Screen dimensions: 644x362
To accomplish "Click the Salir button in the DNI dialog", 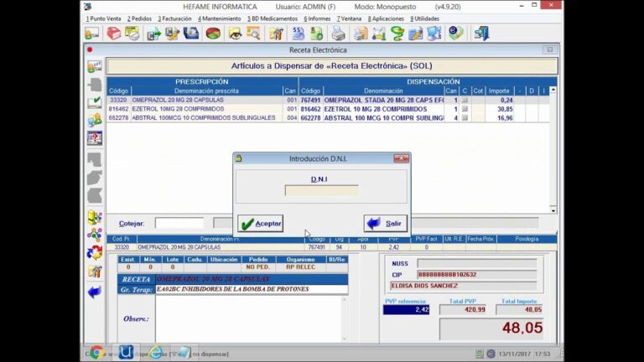I will (385, 224).
